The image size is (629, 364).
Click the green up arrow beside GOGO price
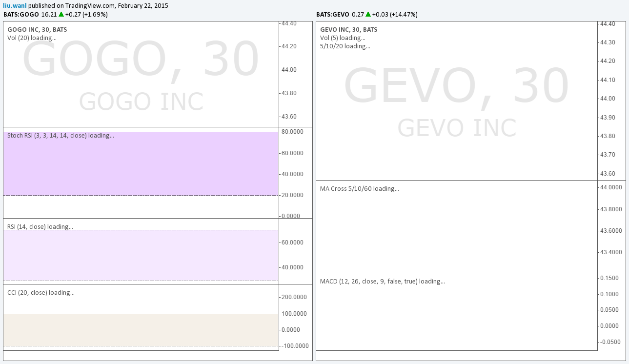[x=61, y=15]
